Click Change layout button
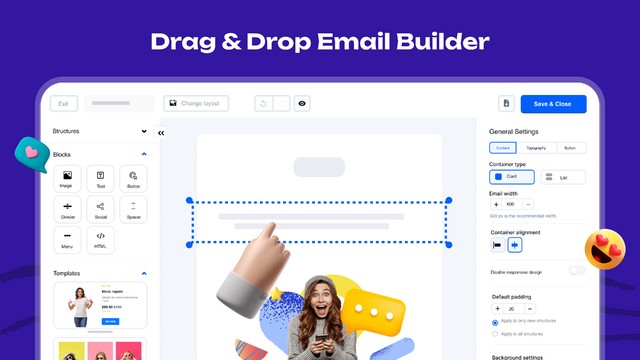The height and width of the screenshot is (360, 640). [x=196, y=103]
